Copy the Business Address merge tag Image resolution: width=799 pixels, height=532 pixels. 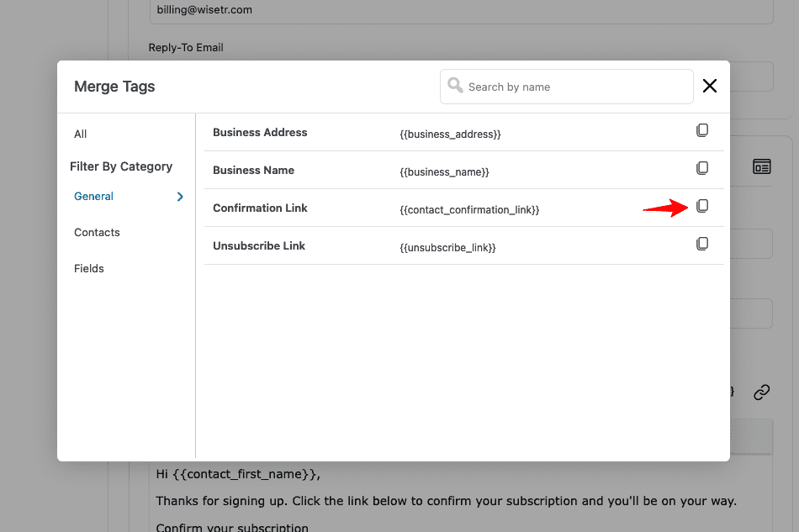click(x=702, y=130)
